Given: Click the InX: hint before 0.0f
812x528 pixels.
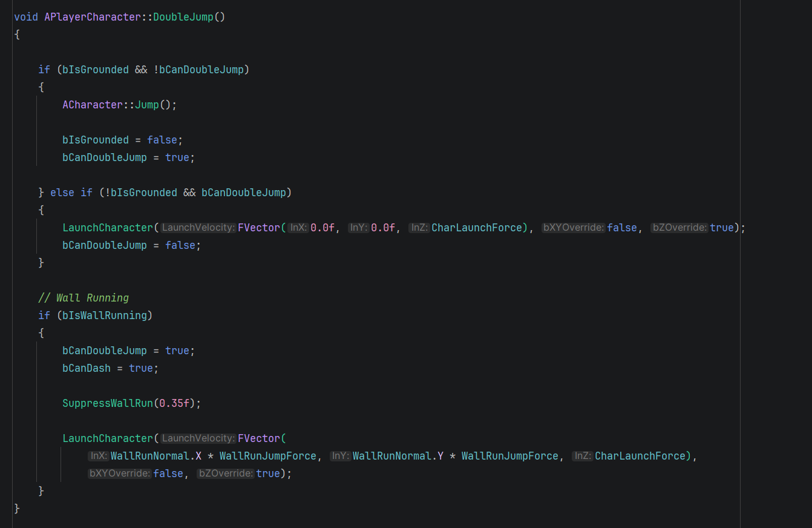Looking at the screenshot, I should pyautogui.click(x=298, y=228).
